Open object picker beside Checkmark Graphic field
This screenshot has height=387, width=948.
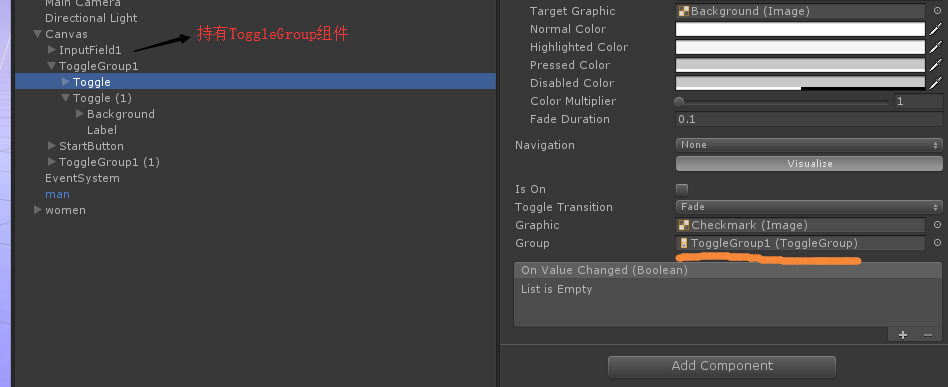tap(937, 225)
